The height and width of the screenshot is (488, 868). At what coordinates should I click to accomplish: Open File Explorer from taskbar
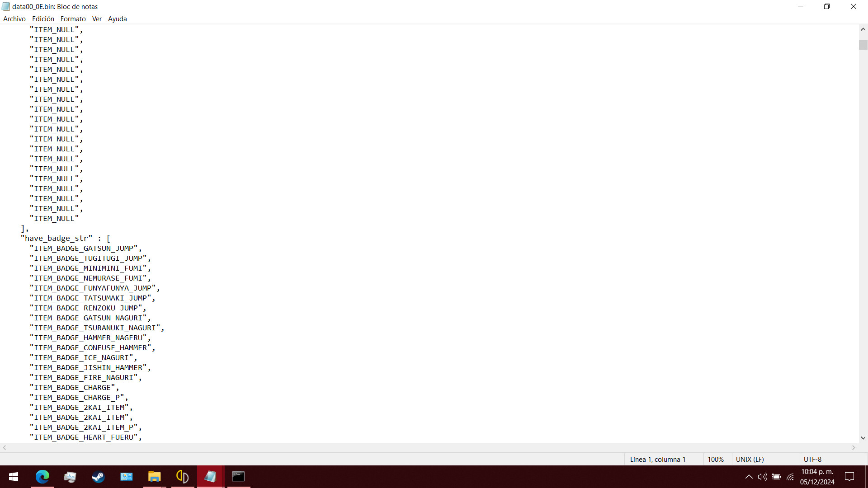click(x=154, y=477)
